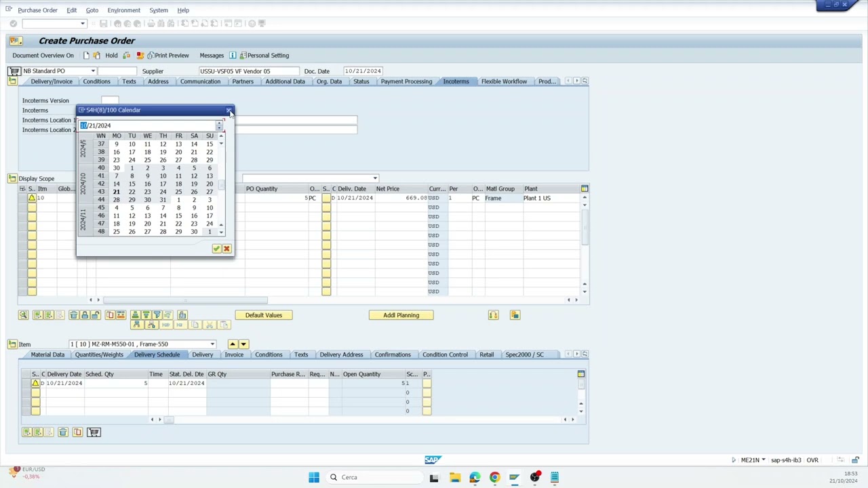Switch to the Payment Processing tab
This screenshot has height=488, width=868.
pos(406,81)
